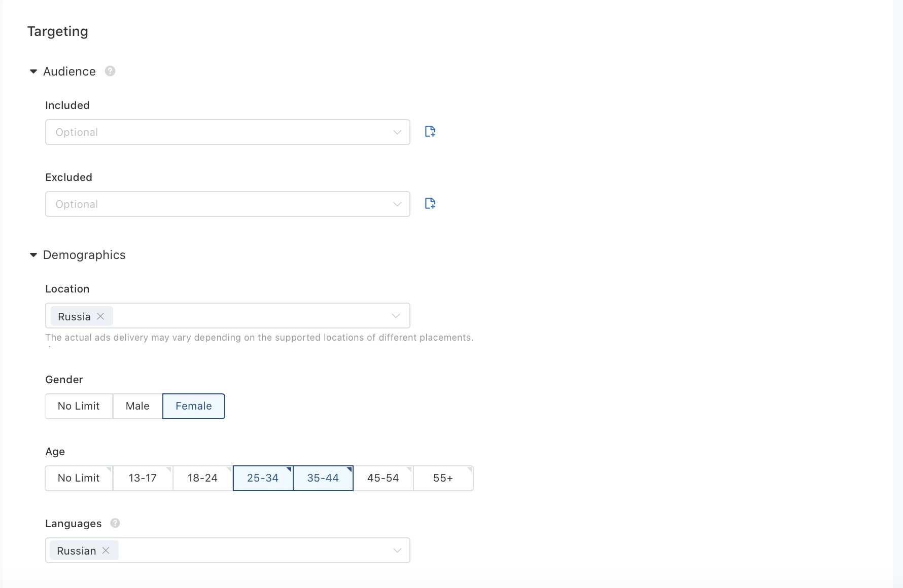
Task: Remove the Russian language tag
Action: (x=106, y=550)
